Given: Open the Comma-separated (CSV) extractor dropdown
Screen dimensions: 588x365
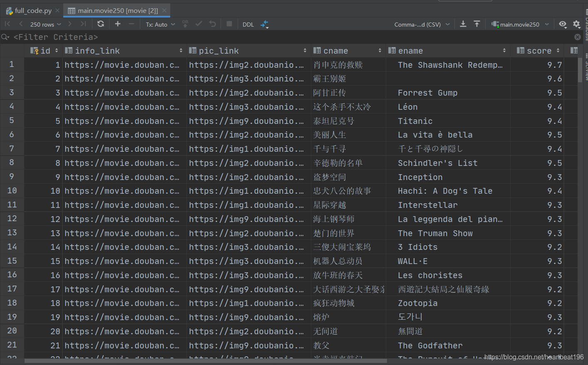Looking at the screenshot, I should click(422, 25).
